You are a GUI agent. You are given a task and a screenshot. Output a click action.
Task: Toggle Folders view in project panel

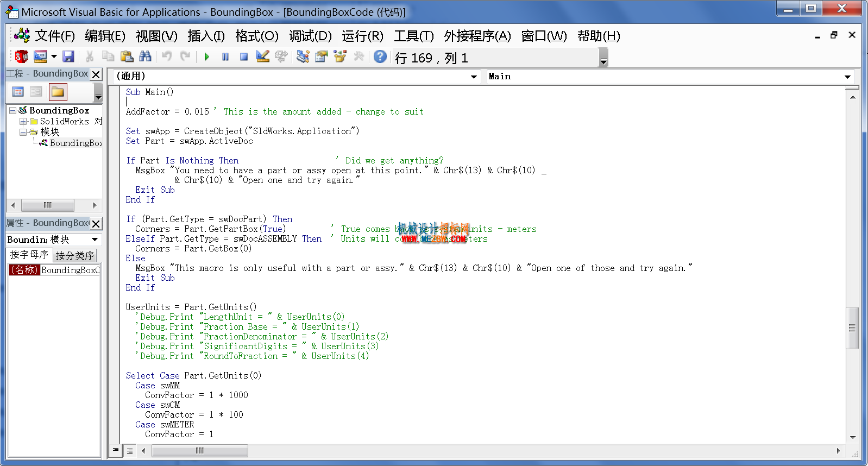point(58,92)
